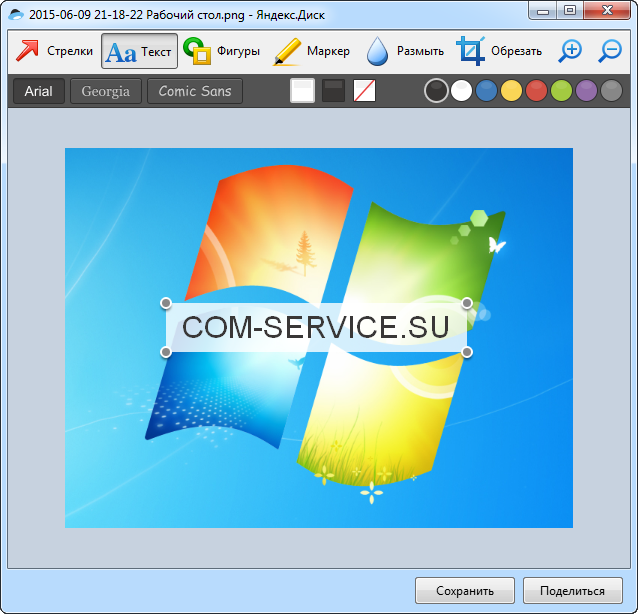Click the Yandex.Disk title bar icon
Image resolution: width=638 pixels, height=614 pixels.
click(x=16, y=15)
